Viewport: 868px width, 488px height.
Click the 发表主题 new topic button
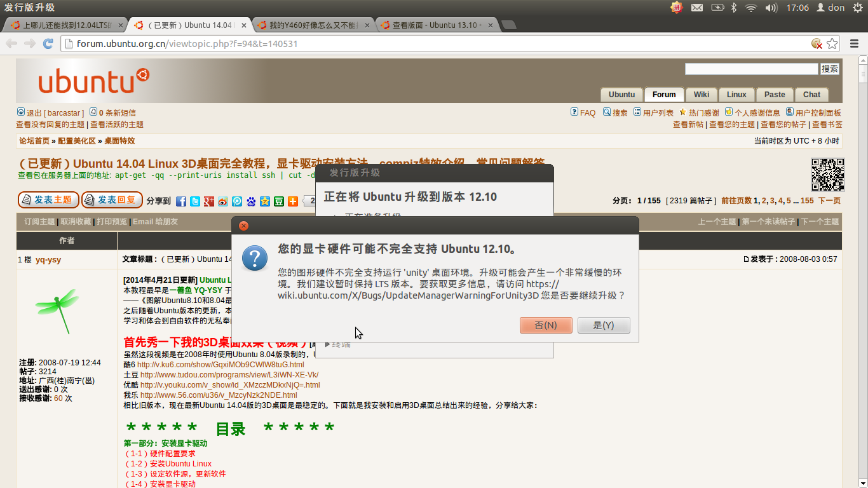[48, 200]
